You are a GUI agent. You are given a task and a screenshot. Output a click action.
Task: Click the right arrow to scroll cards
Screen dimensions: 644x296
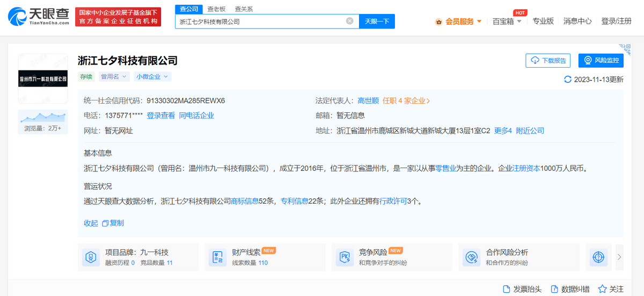click(x=619, y=257)
